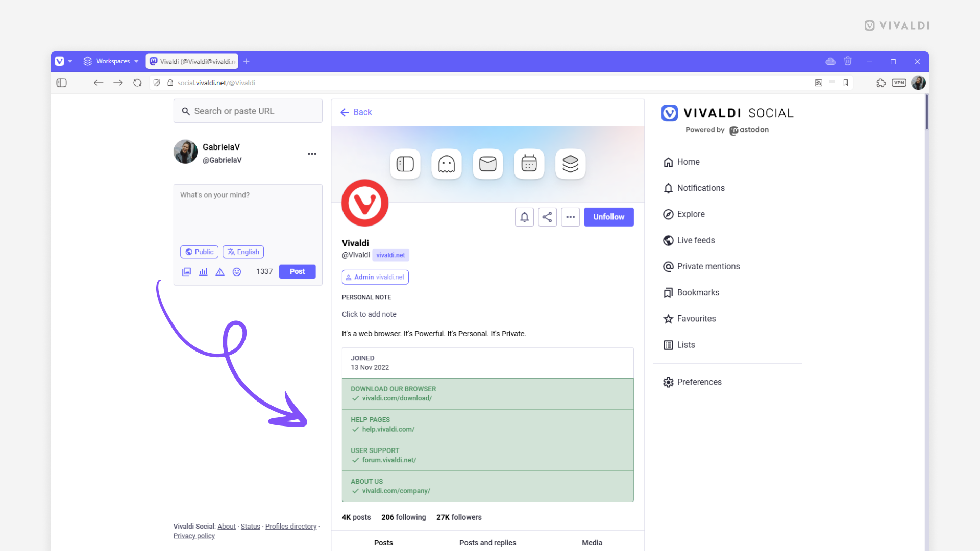Open forum.vivaldi.net/ link
This screenshot has width=980, height=551.
point(389,460)
